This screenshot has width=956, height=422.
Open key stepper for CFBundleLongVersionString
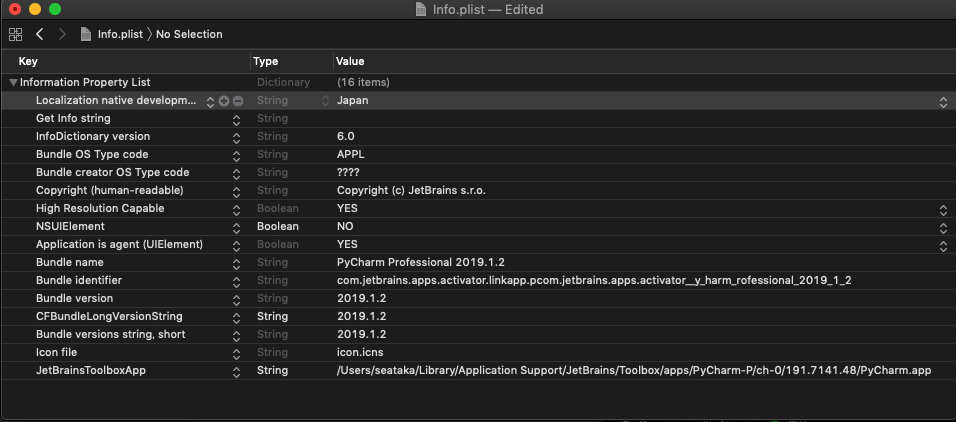[237, 318]
